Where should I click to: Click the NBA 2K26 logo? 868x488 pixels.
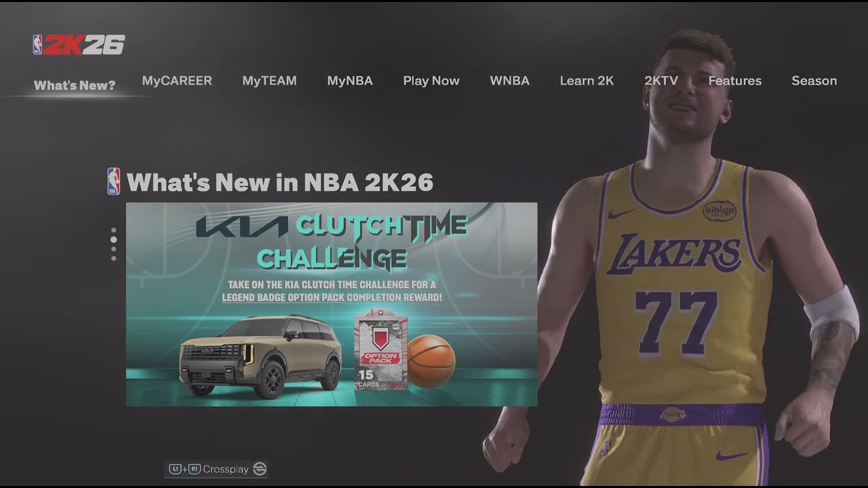pos(79,45)
